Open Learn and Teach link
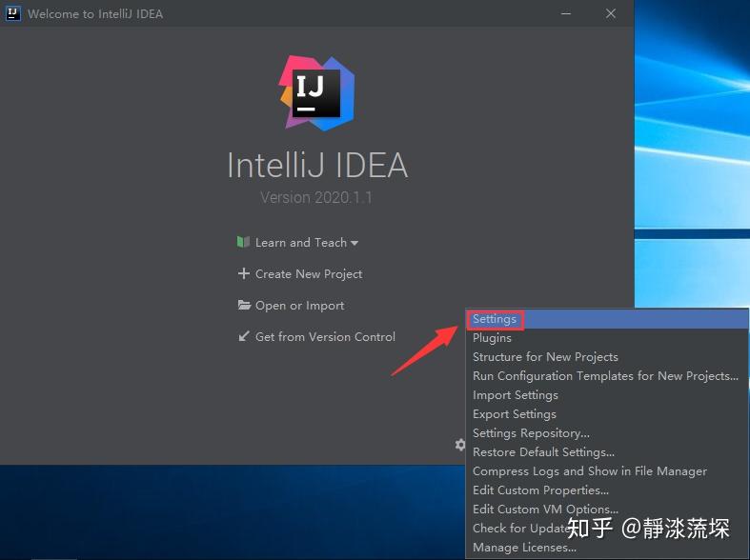Image resolution: width=750 pixels, height=560 pixels. pos(301,243)
